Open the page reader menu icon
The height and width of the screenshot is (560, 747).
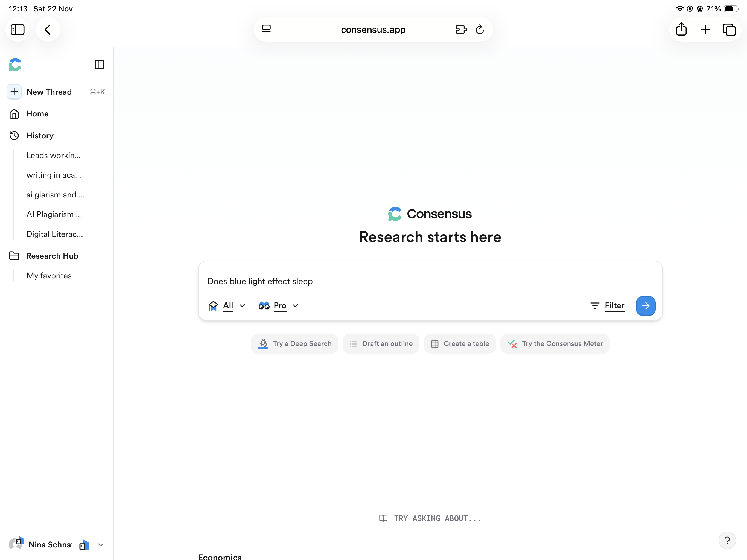click(x=266, y=30)
